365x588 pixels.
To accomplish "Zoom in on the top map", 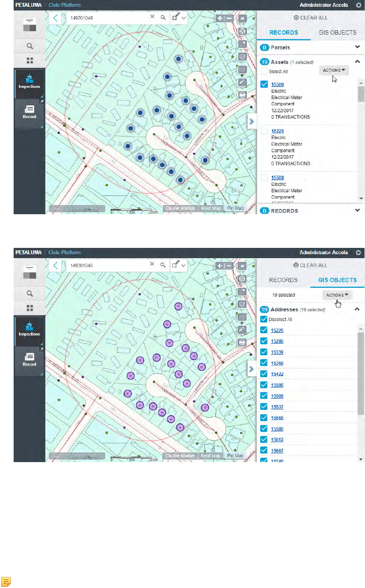I will 220,18.
